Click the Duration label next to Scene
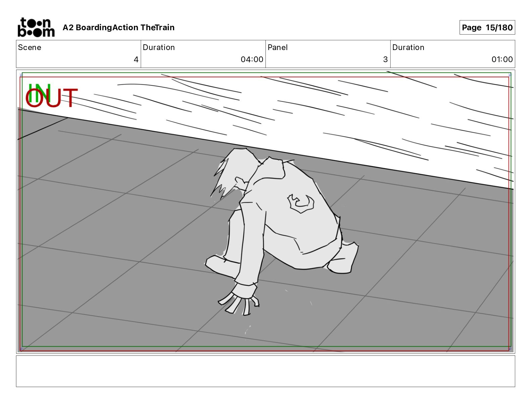 point(159,47)
